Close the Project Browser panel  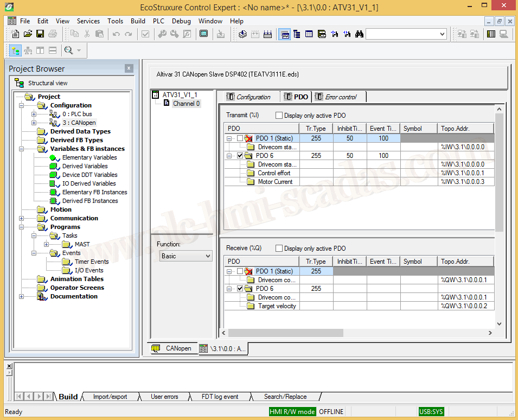click(x=129, y=68)
